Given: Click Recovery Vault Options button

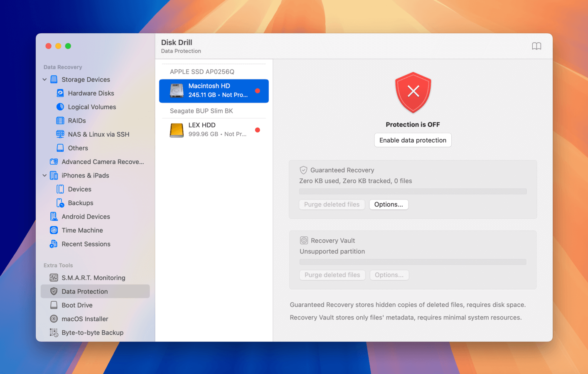Looking at the screenshot, I should pos(389,275).
